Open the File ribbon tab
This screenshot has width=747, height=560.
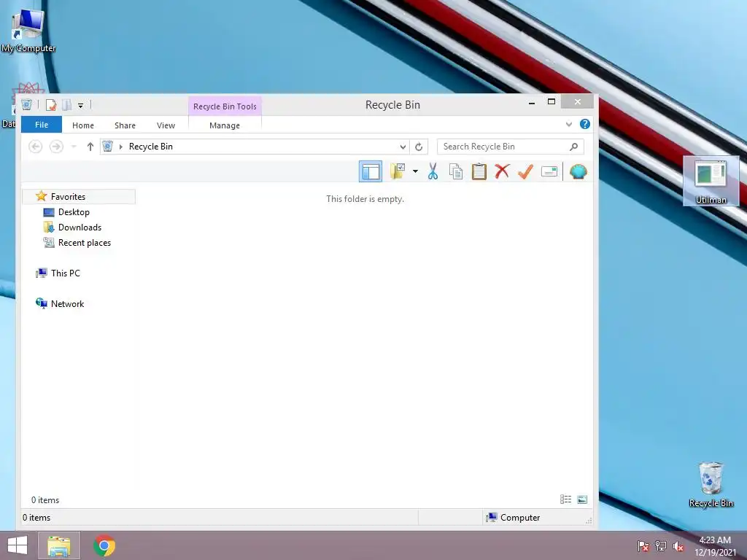coord(42,125)
